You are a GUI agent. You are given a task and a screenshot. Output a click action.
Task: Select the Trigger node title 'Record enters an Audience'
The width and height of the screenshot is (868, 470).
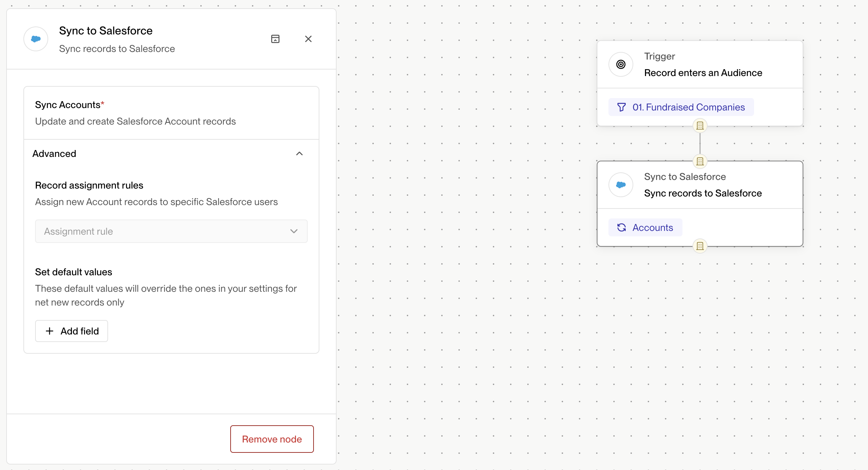[703, 73]
